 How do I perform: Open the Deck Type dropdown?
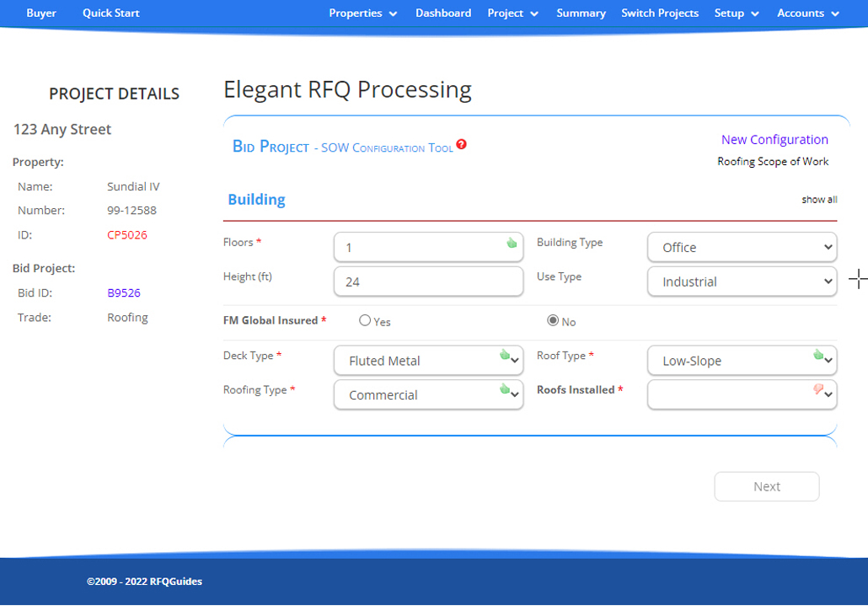pos(428,361)
